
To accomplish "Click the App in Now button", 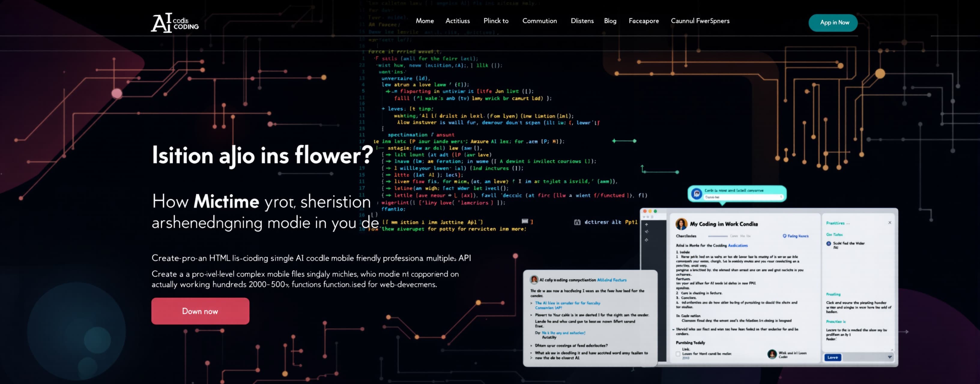I will pyautogui.click(x=833, y=23).
